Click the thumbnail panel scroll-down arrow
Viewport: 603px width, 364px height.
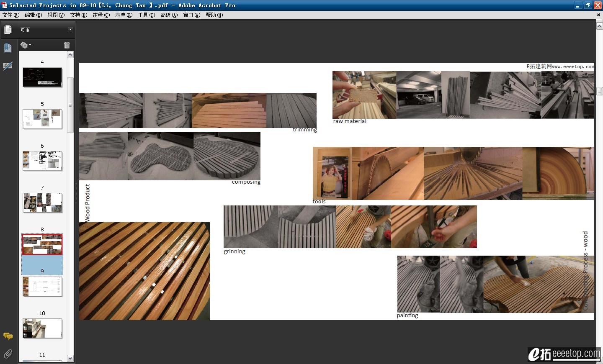70,359
